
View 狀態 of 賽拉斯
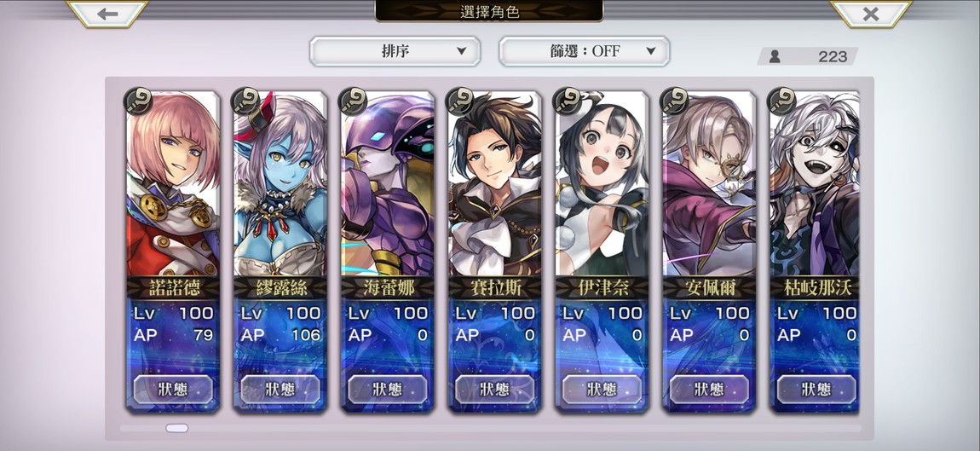pos(494,390)
